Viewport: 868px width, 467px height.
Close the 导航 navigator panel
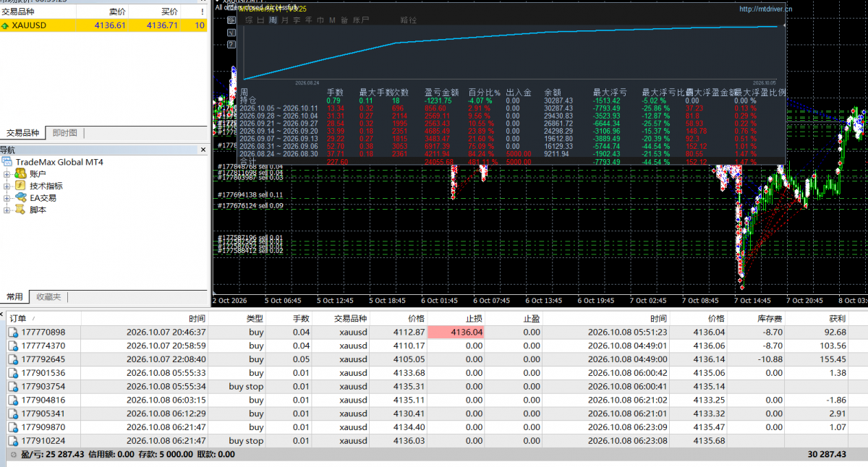(203, 150)
